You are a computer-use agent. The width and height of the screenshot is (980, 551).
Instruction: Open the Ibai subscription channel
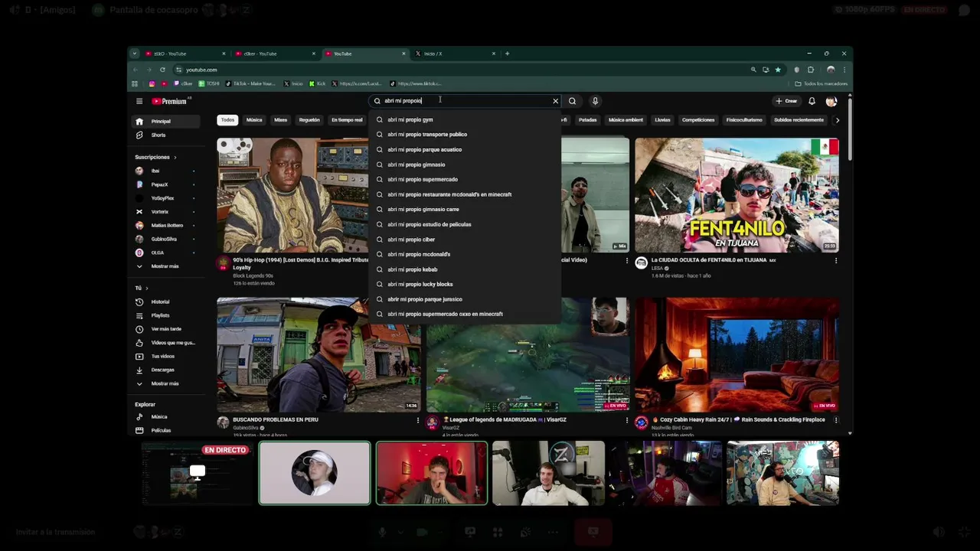click(167, 171)
